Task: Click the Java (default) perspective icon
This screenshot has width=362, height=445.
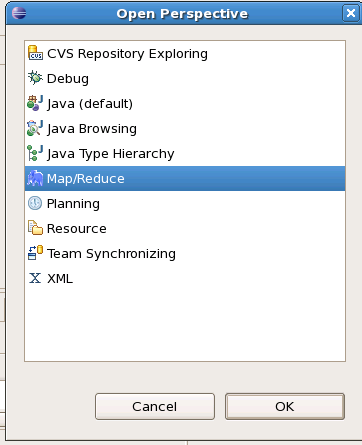Action: pyautogui.click(x=35, y=103)
